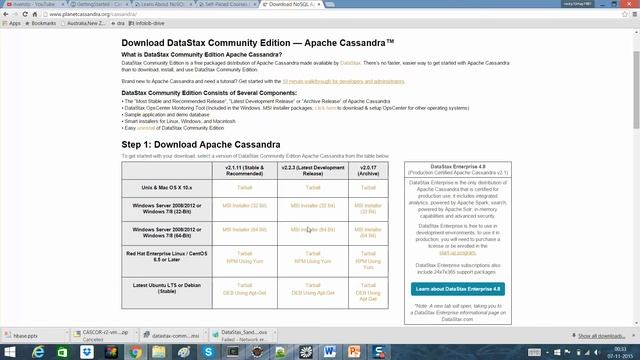Image resolution: width=640 pixels, height=360 pixels.
Task: Bookmark this page with the star
Action: (624, 14)
